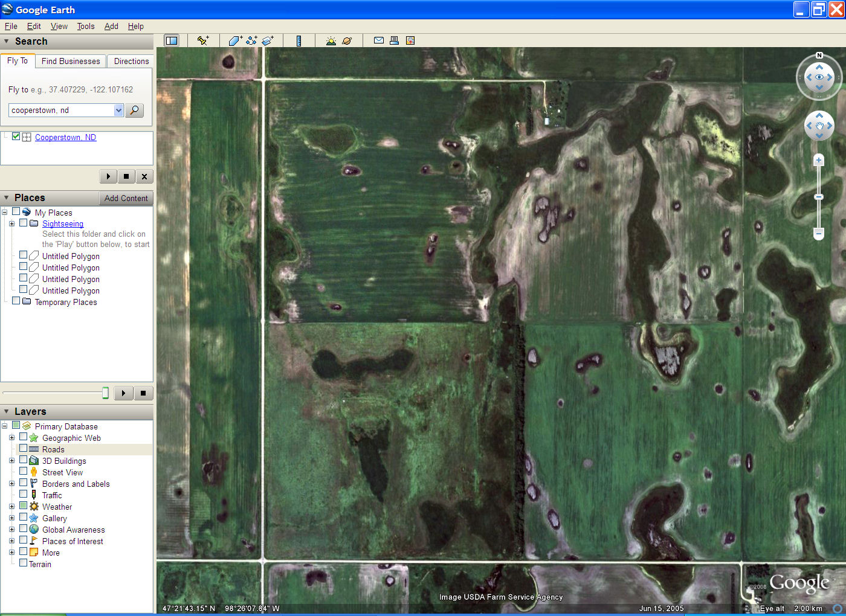Enable the 3D Buildings layer checkbox
The image size is (846, 616).
pos(24,460)
